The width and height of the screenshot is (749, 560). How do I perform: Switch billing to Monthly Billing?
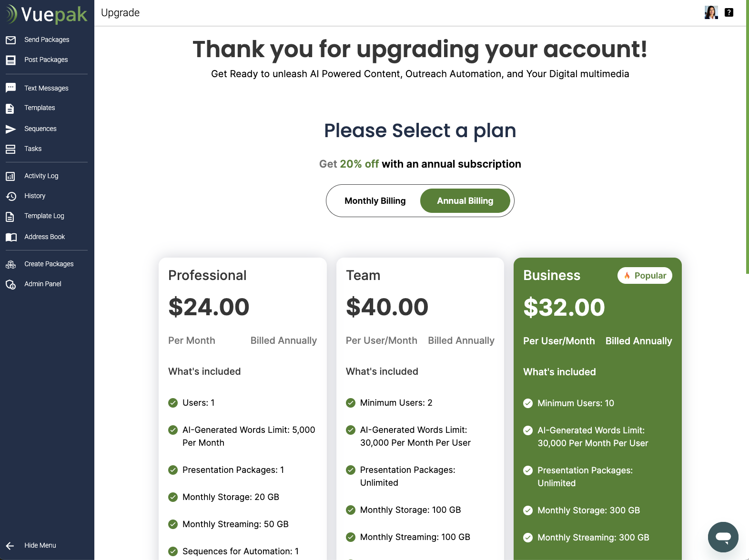point(374,200)
